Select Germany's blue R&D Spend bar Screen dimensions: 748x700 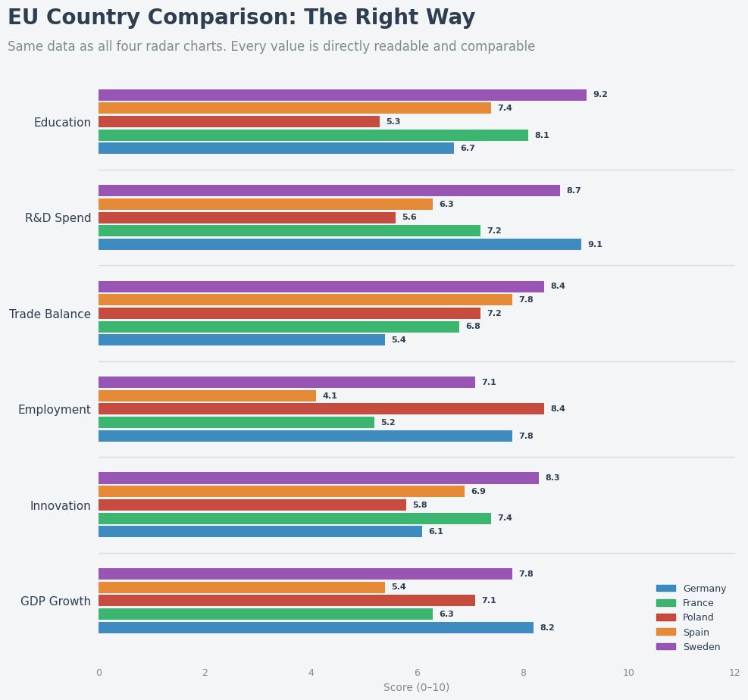coord(340,245)
